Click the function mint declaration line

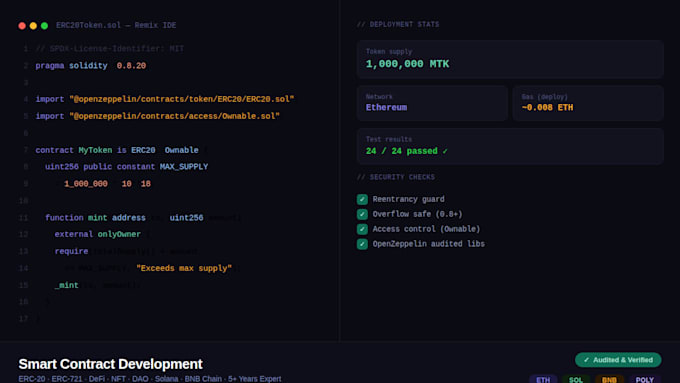143,217
